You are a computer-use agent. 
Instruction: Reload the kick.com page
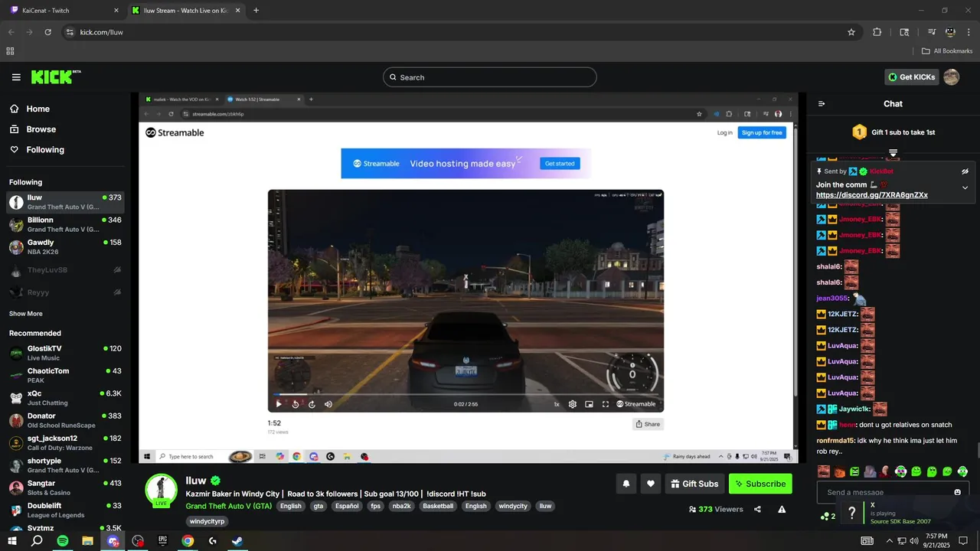click(47, 32)
